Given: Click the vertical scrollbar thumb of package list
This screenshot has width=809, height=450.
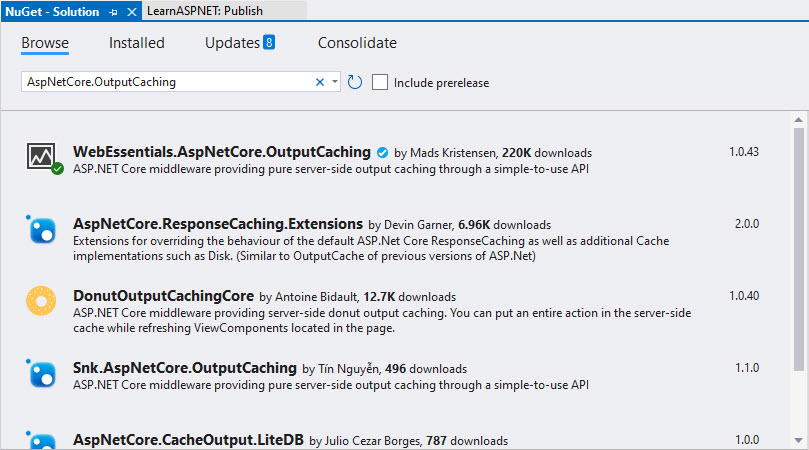Looking at the screenshot, I should click(x=799, y=249).
